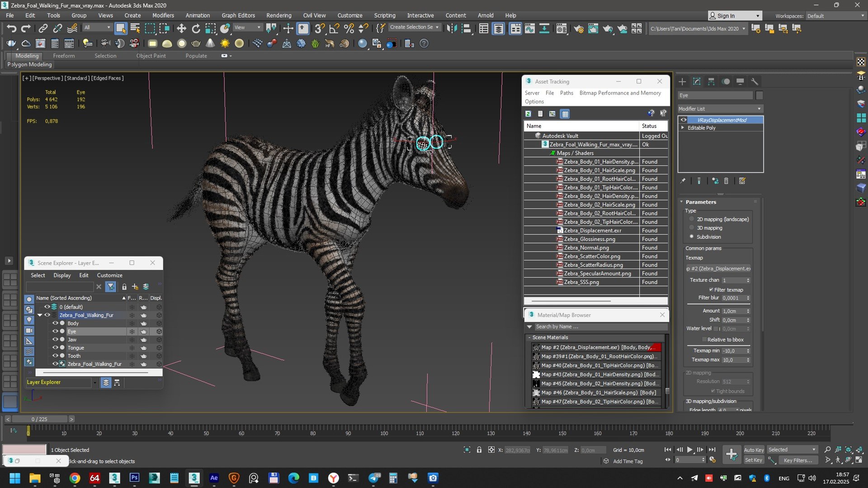The image size is (868, 488).
Task: Open Workspaces Default dropdown
Action: 835,16
